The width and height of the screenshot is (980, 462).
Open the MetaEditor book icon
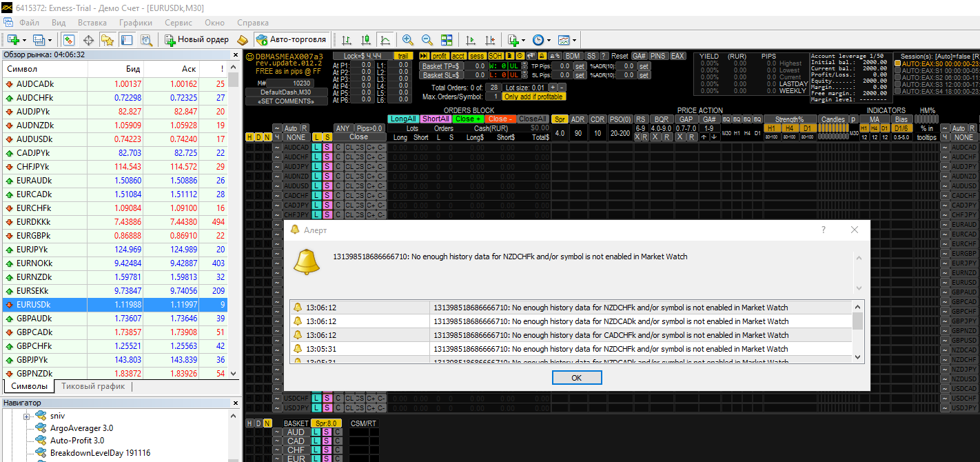pyautogui.click(x=243, y=39)
